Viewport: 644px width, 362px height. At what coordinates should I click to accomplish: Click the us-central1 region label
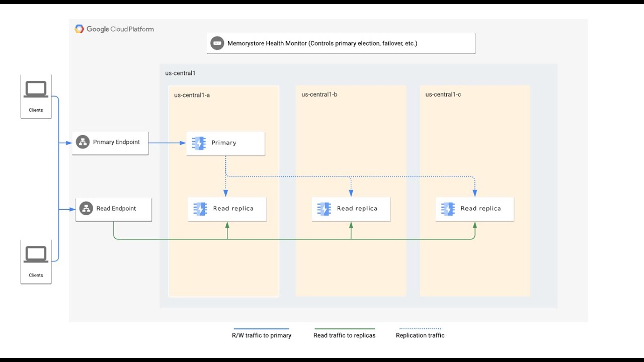coord(180,73)
